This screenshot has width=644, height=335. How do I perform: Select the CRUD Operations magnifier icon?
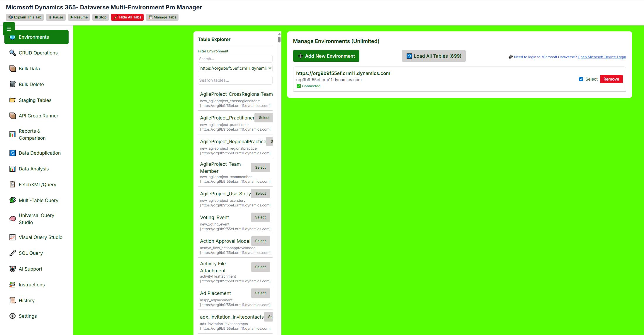(12, 53)
